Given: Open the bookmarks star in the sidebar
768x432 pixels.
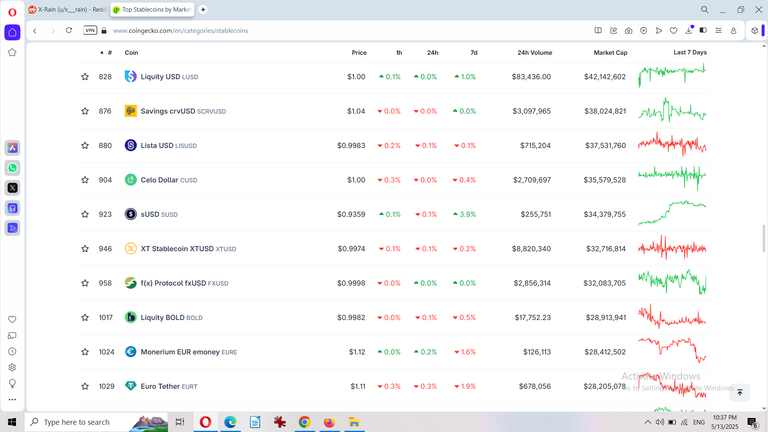Looking at the screenshot, I should coord(12,52).
